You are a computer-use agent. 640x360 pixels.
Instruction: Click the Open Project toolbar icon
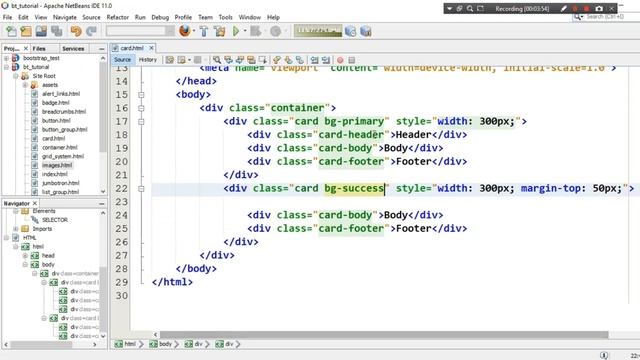[x=41, y=31]
